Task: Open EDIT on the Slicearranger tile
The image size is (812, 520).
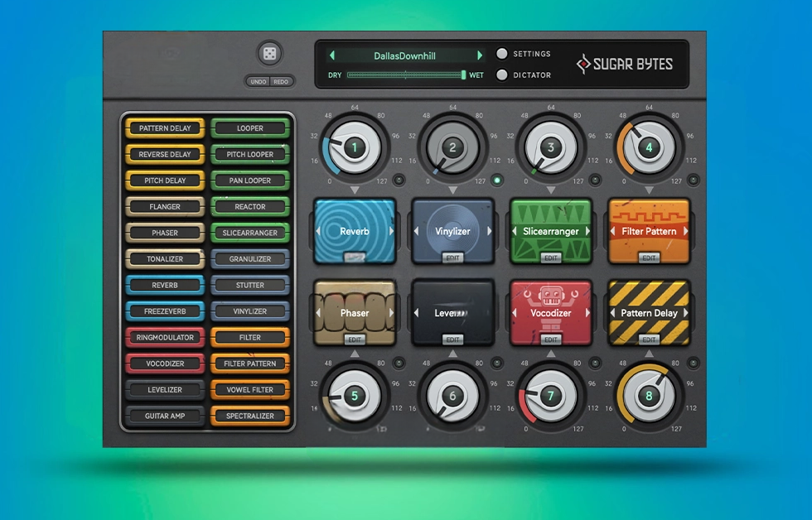Action: pos(551,258)
